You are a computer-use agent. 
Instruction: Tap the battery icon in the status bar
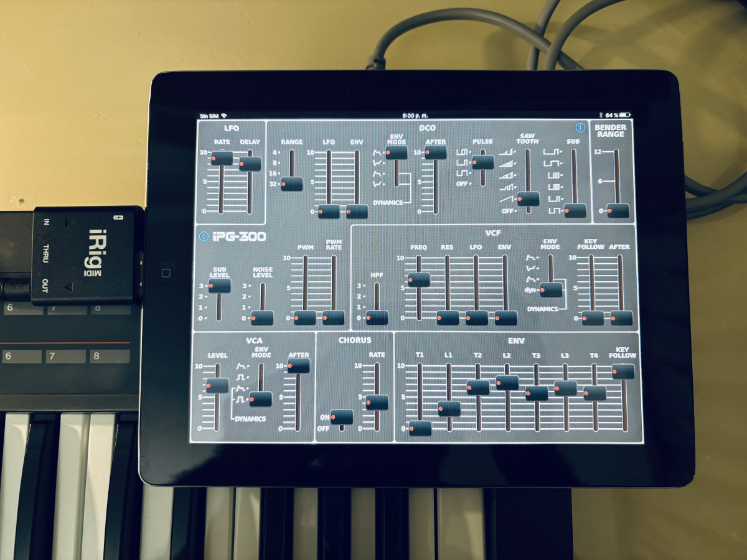tap(624, 115)
